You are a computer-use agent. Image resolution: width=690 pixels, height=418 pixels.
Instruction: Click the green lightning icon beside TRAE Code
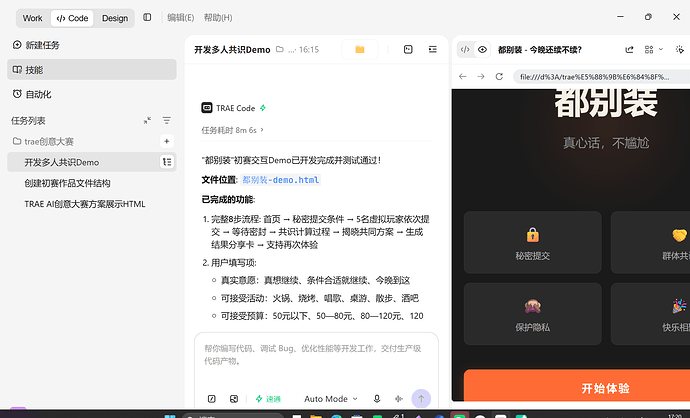[x=263, y=108]
